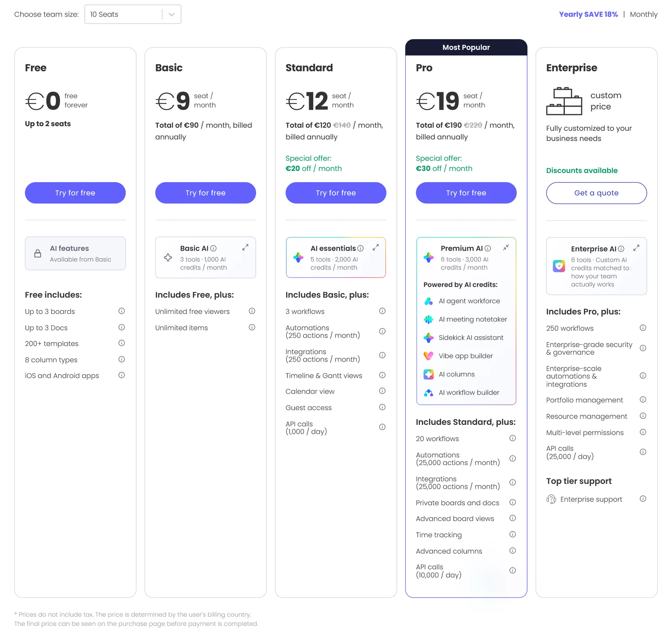Collapse the Premium AI card
The width and height of the screenshot is (672, 636).
506,247
